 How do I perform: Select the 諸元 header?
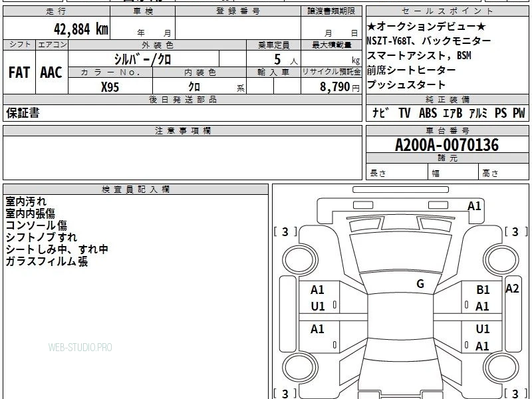447,158
